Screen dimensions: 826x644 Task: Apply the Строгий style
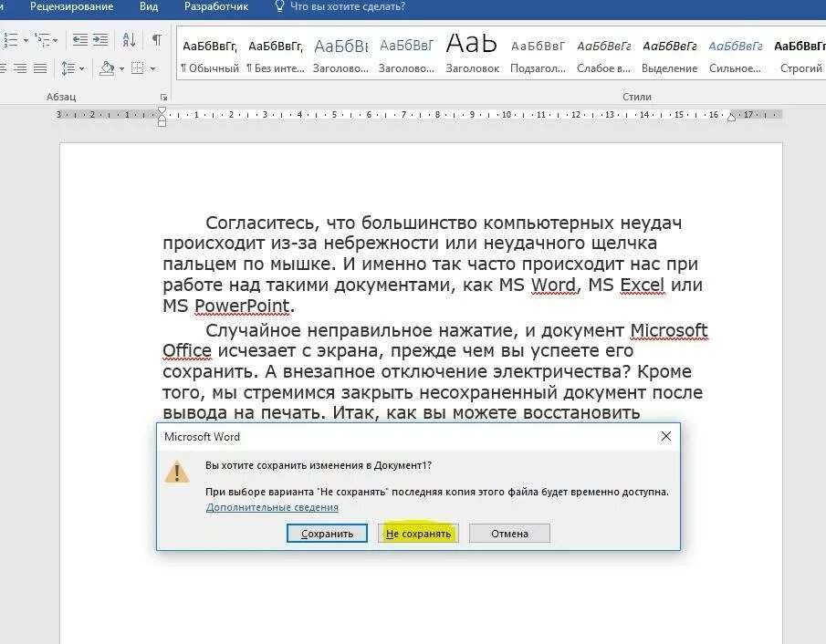point(800,56)
